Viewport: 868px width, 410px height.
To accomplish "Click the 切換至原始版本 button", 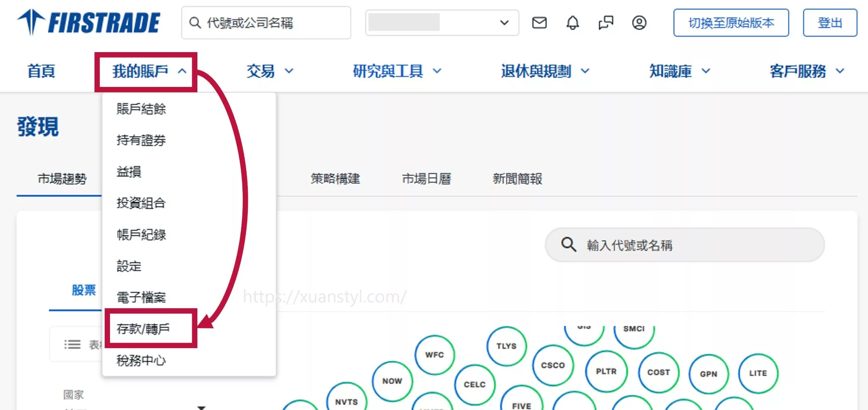I will [x=731, y=22].
